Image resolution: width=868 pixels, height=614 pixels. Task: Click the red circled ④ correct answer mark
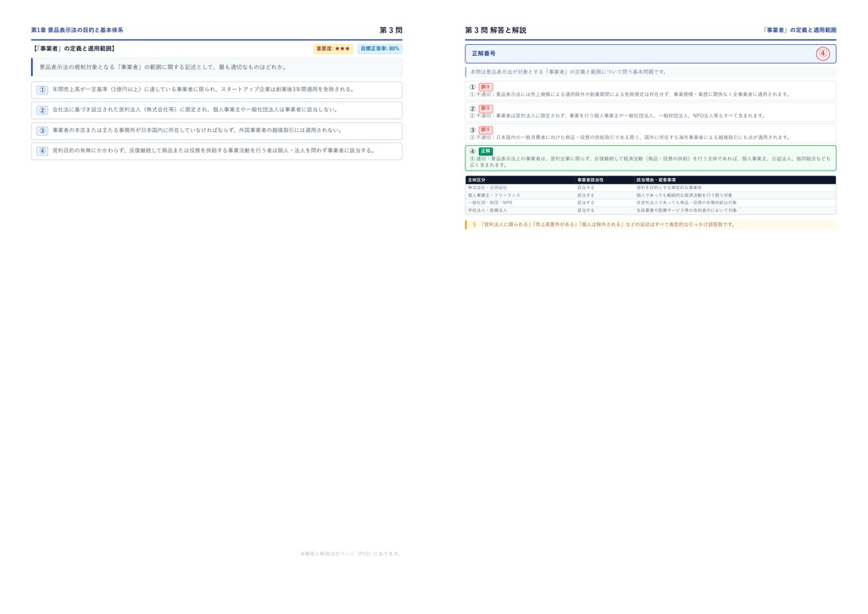(x=822, y=53)
